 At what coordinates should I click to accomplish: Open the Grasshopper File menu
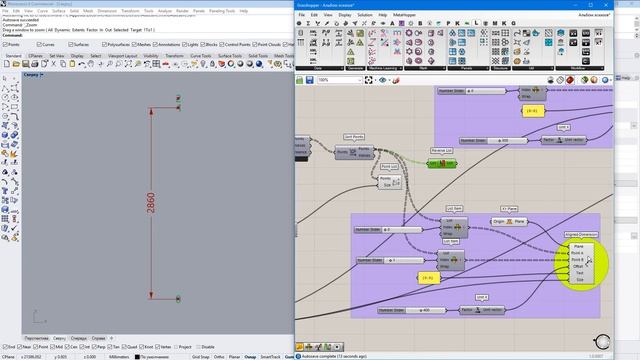(302, 15)
